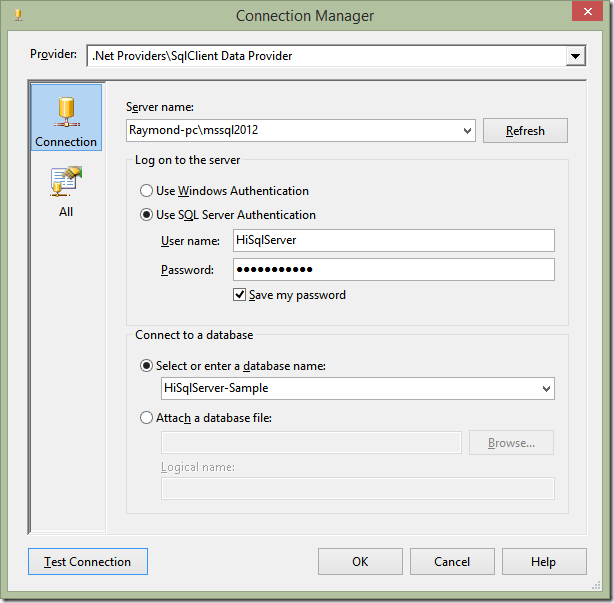Screen dimensions: 614x603
Task: Select the Attach a database file option
Action: point(148,417)
